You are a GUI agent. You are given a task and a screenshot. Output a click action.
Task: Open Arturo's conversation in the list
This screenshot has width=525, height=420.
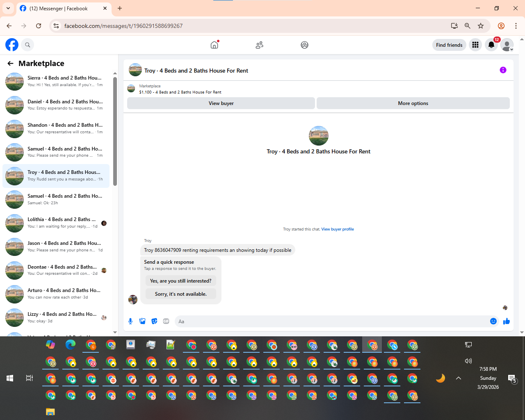coord(56,294)
